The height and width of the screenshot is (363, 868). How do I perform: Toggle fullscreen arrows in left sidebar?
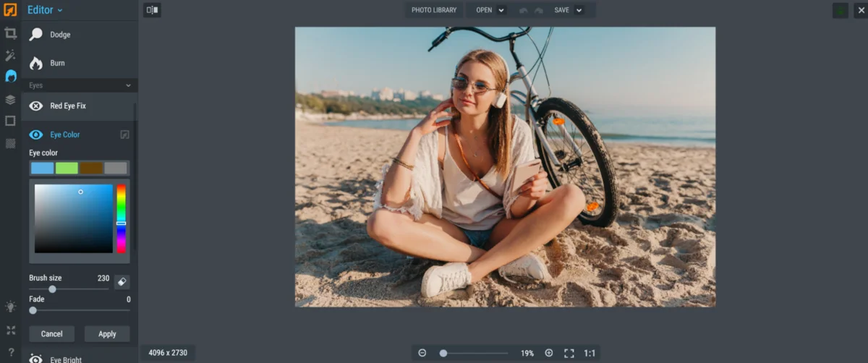pyautogui.click(x=10, y=330)
